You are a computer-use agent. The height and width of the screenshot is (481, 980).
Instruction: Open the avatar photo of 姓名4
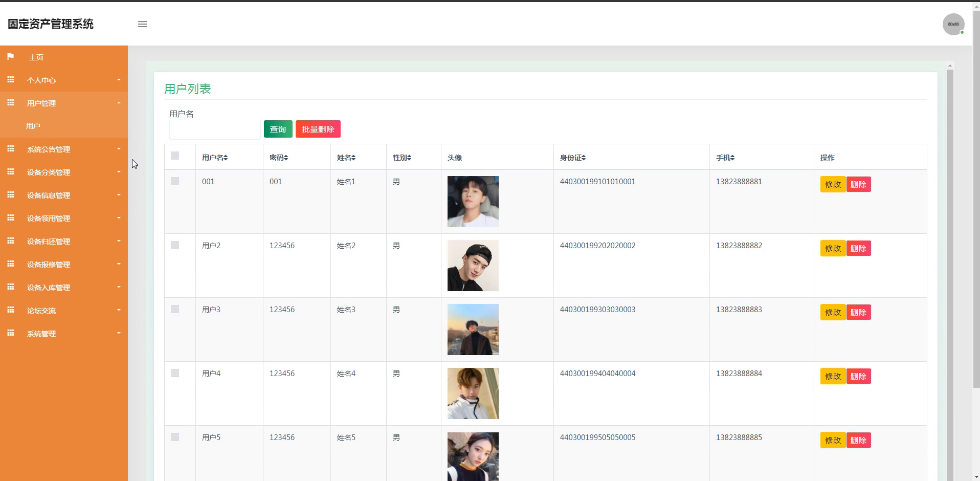click(x=473, y=393)
